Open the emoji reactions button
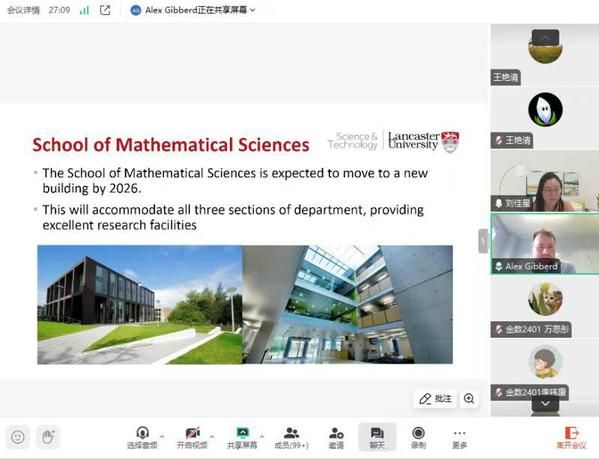The width and height of the screenshot is (599, 459). [18, 437]
